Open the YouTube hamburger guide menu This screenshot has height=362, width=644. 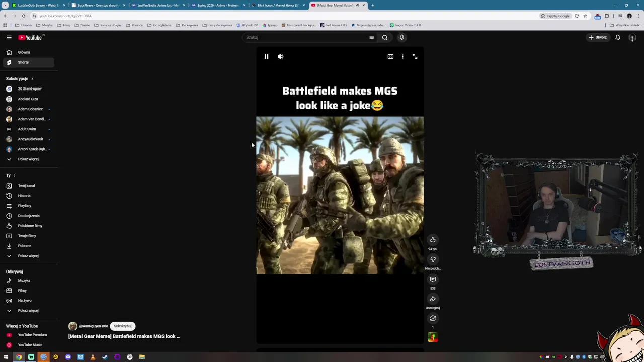click(9, 37)
